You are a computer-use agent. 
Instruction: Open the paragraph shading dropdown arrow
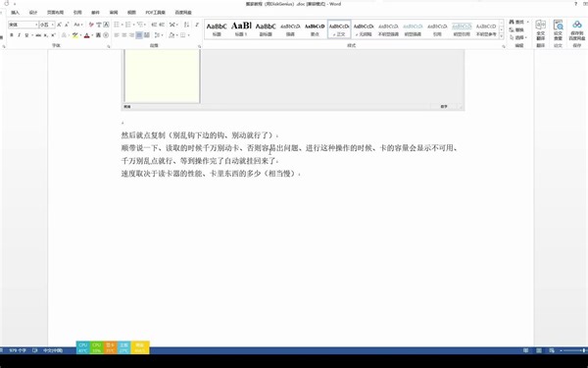pos(177,35)
